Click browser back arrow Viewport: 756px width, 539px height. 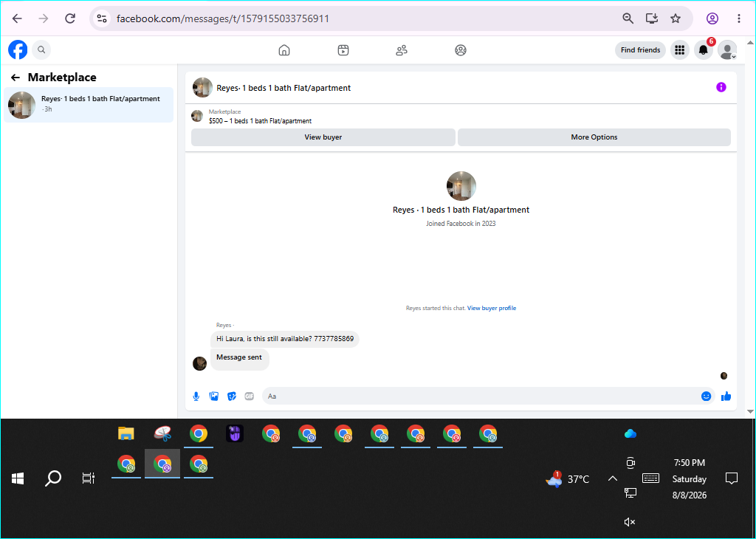[18, 18]
